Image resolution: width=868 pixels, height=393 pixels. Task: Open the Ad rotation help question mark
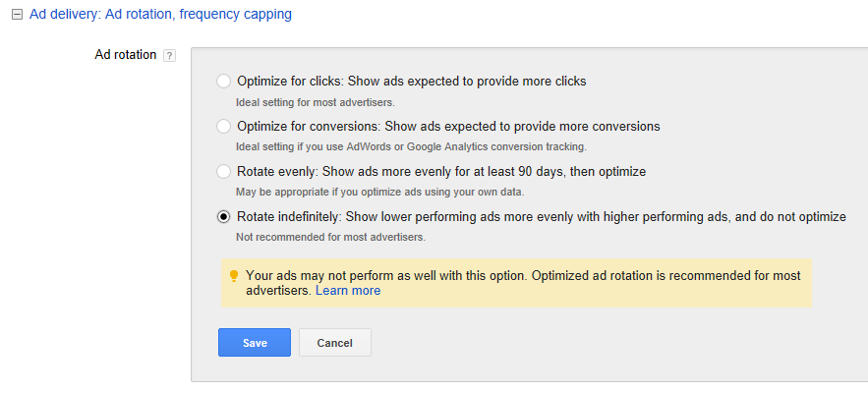[169, 55]
